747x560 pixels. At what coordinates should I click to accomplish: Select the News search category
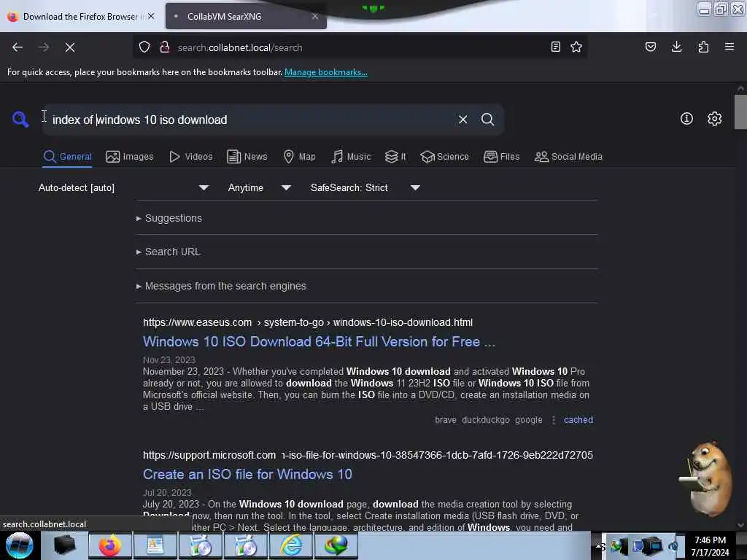tap(247, 157)
